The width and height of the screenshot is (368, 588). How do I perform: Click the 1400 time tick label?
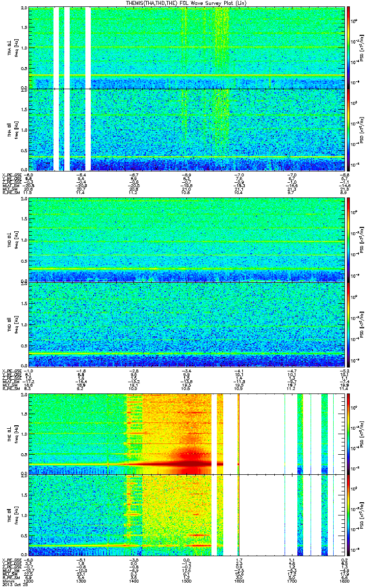click(x=134, y=580)
